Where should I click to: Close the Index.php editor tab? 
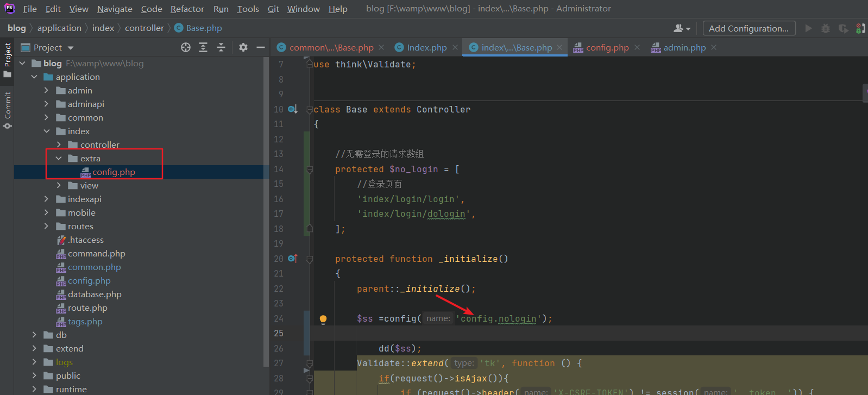pos(455,48)
